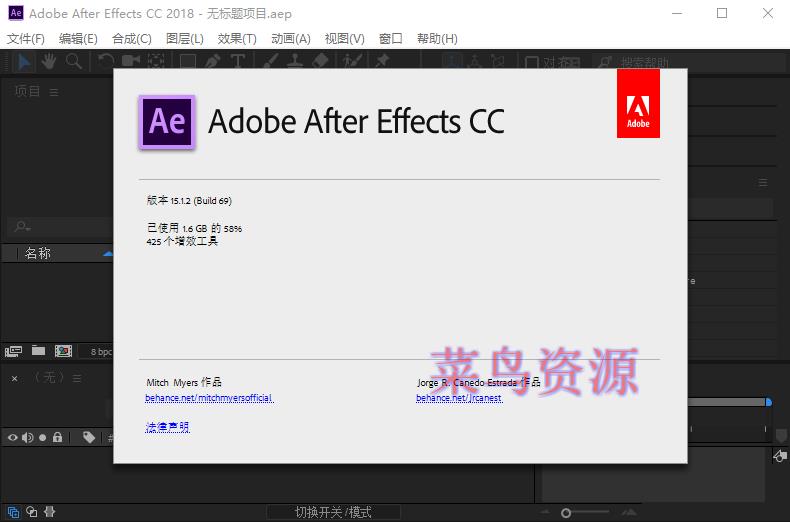
Task: Select the Pen tool
Action: tap(213, 61)
